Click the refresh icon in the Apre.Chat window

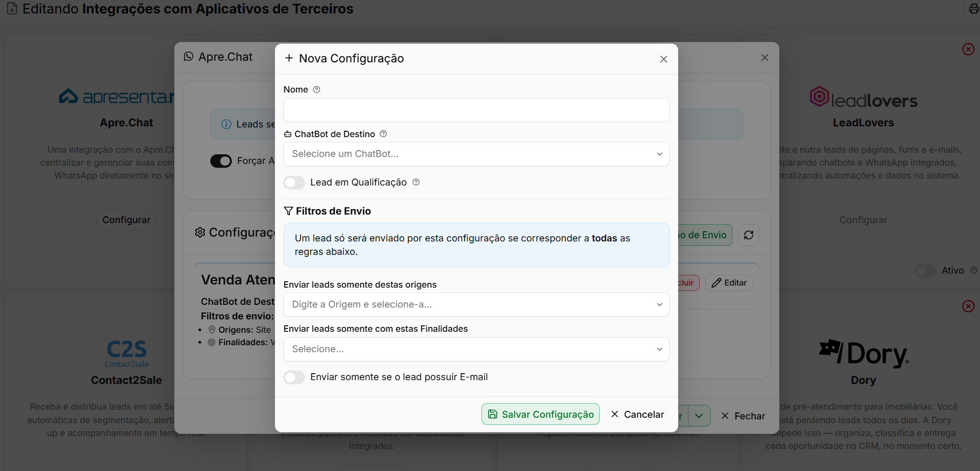(x=749, y=235)
